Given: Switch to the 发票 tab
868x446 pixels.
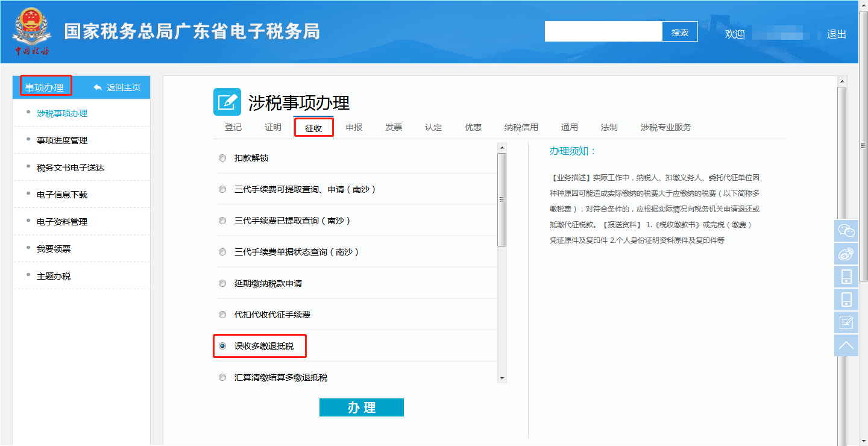Looking at the screenshot, I should click(x=394, y=127).
